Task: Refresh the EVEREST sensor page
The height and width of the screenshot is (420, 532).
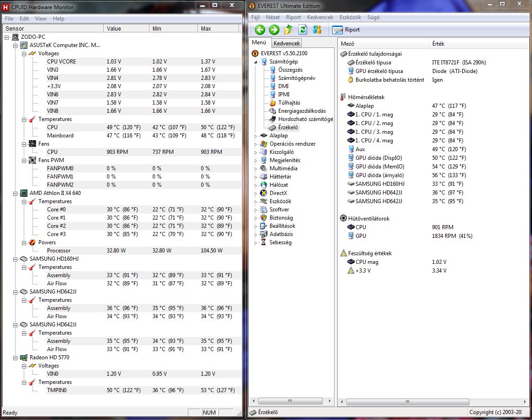Action: (x=303, y=30)
